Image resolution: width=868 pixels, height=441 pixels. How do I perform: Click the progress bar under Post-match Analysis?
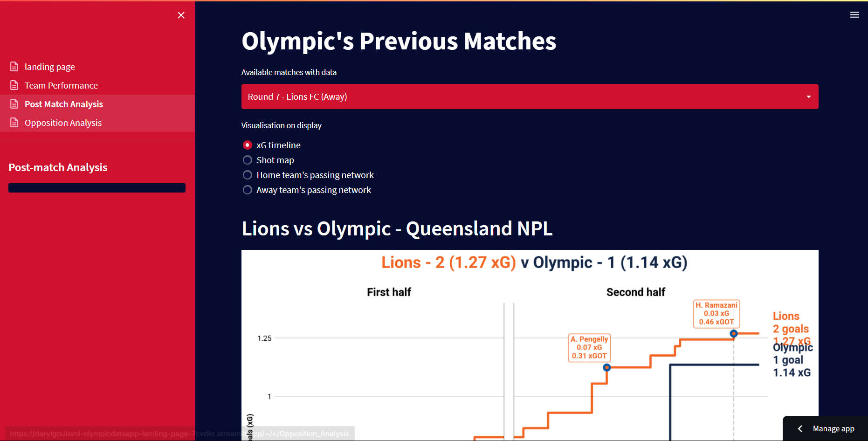(x=96, y=188)
